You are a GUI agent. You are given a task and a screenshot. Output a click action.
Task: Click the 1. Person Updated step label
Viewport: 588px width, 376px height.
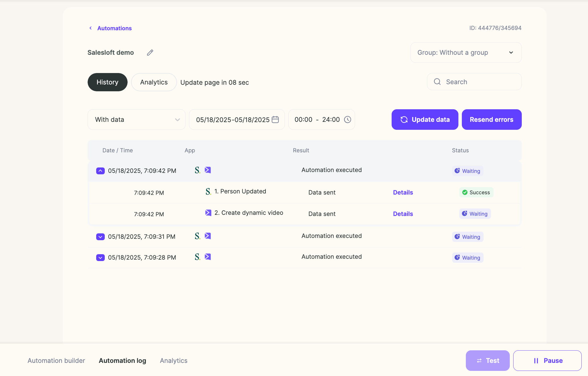tap(240, 191)
